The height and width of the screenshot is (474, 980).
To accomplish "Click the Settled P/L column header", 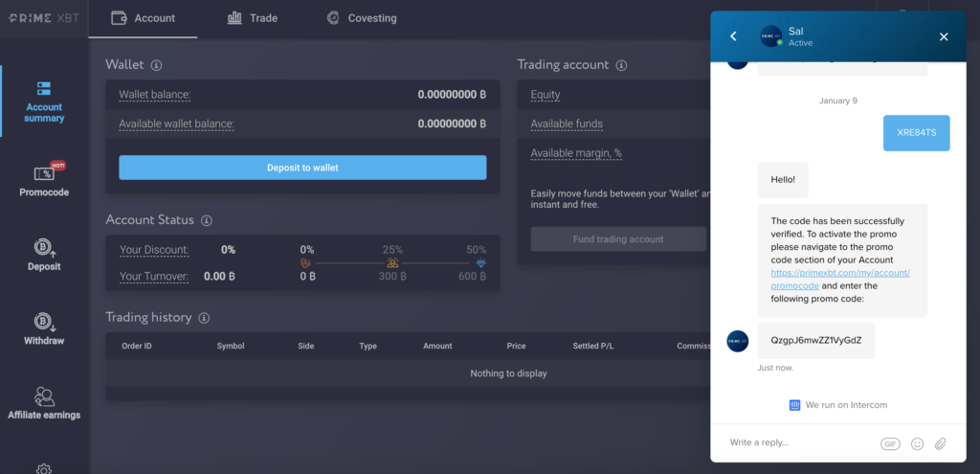I will 593,346.
